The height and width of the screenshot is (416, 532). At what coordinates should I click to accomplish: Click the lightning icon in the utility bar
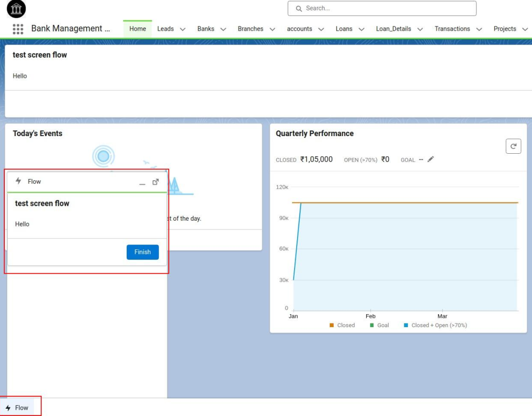[x=8, y=408]
